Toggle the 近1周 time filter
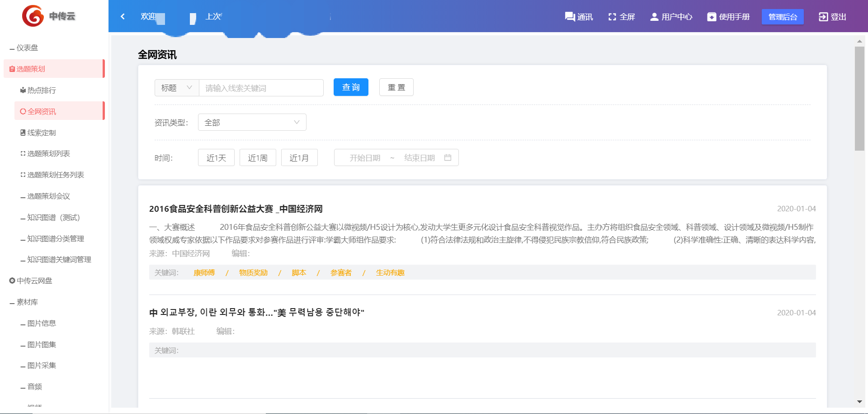The height and width of the screenshot is (414, 868). 258,157
